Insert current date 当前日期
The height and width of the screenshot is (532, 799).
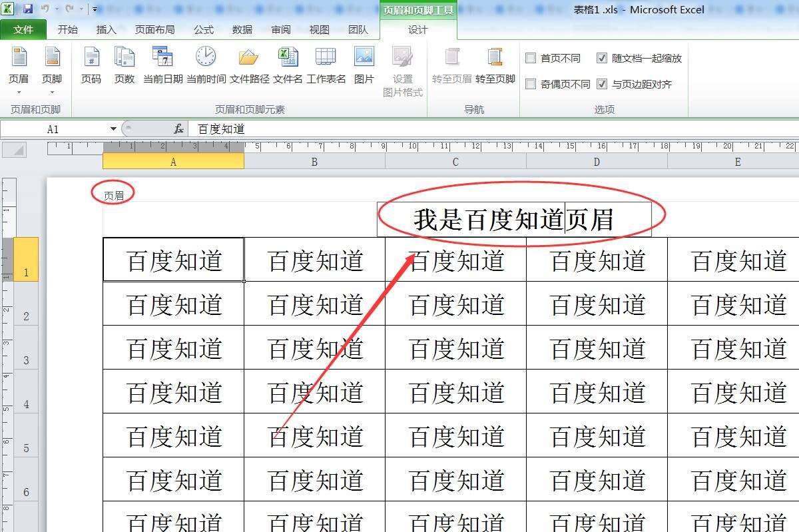[x=162, y=65]
